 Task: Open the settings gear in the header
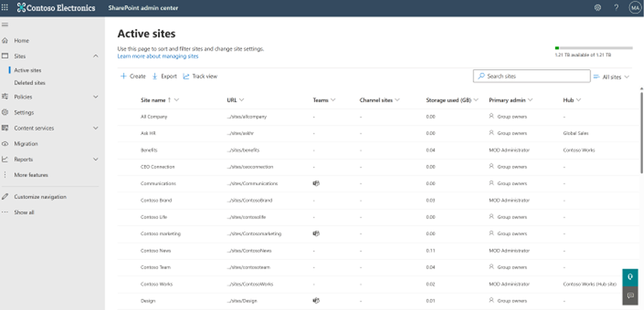[x=597, y=8]
